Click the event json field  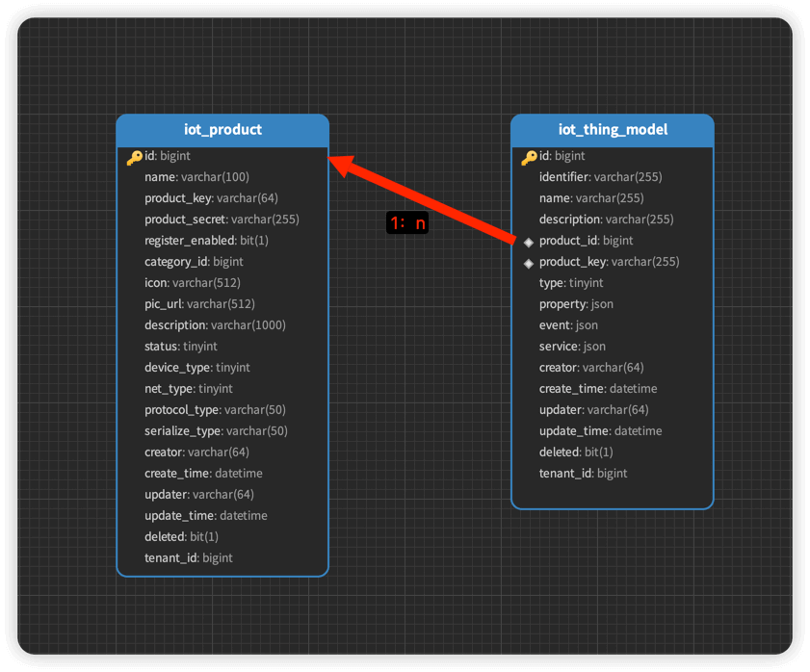[568, 325]
